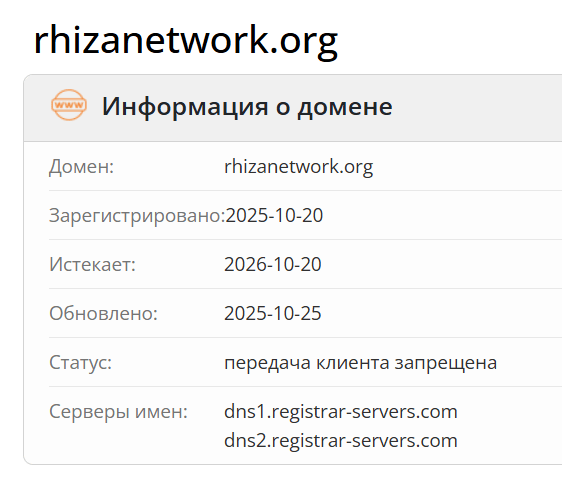Select name server dns2.registrar-servers.com
The image size is (562, 480).
point(341,441)
